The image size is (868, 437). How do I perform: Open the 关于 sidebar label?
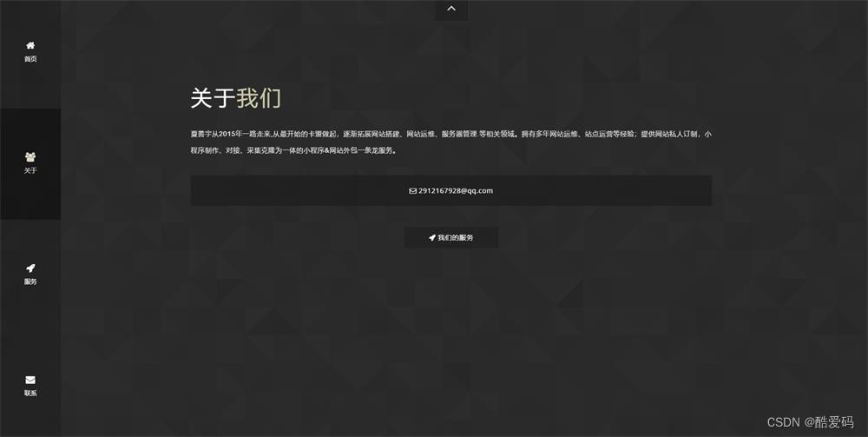tap(30, 170)
